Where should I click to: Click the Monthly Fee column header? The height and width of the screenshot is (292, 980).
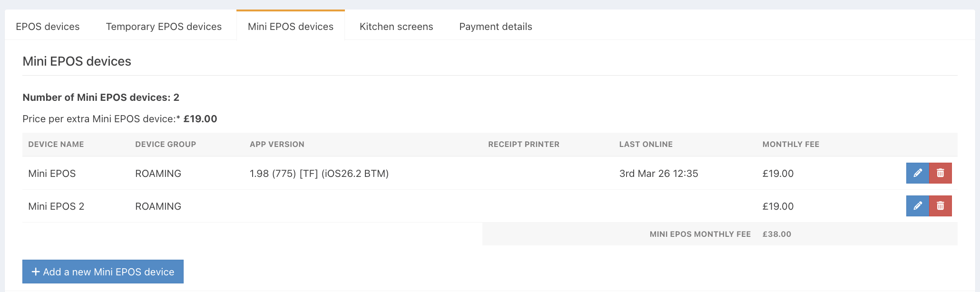(791, 145)
